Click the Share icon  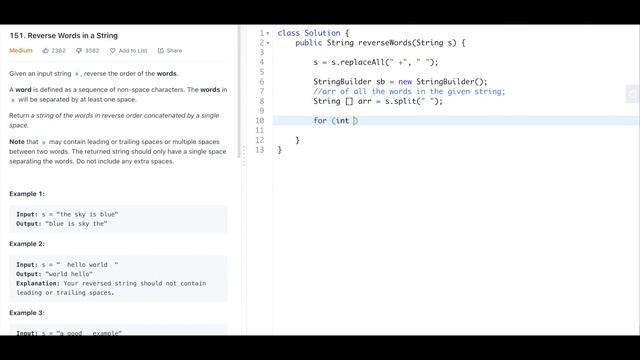pyautogui.click(x=161, y=51)
